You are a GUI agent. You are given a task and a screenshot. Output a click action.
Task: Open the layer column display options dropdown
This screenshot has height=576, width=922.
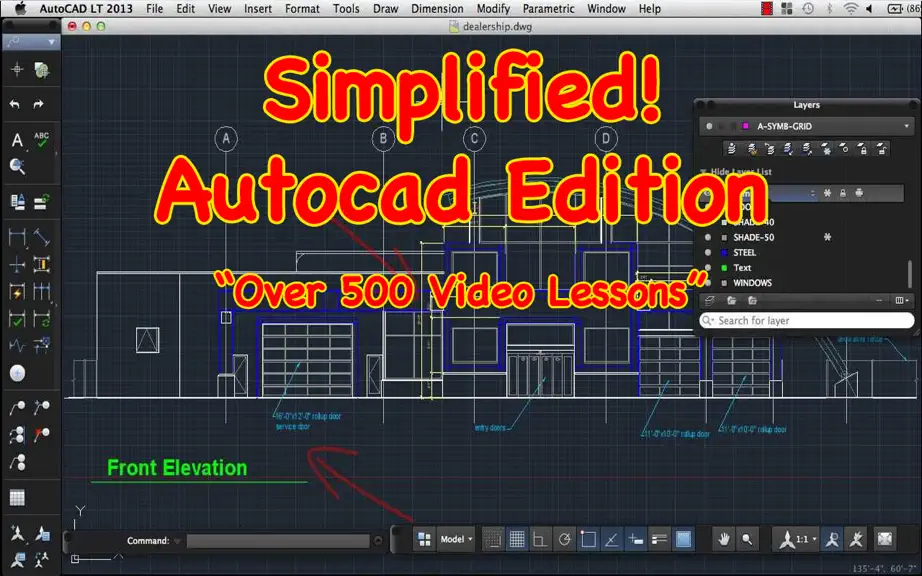901,301
